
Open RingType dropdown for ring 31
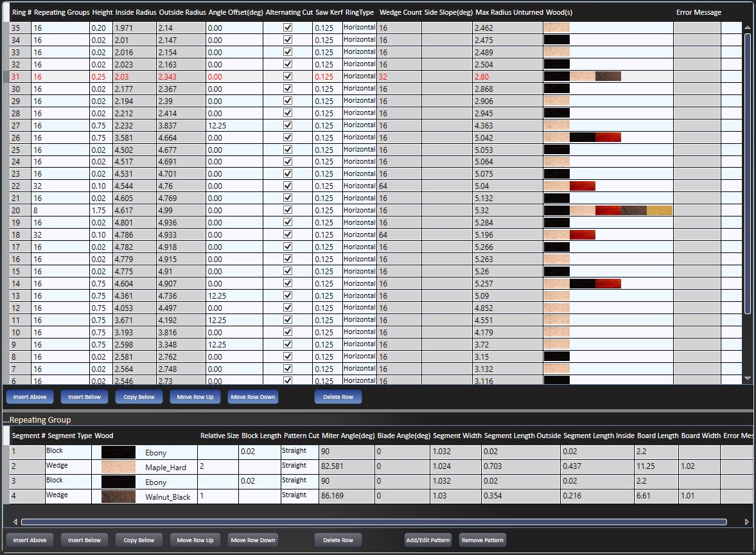pos(359,76)
